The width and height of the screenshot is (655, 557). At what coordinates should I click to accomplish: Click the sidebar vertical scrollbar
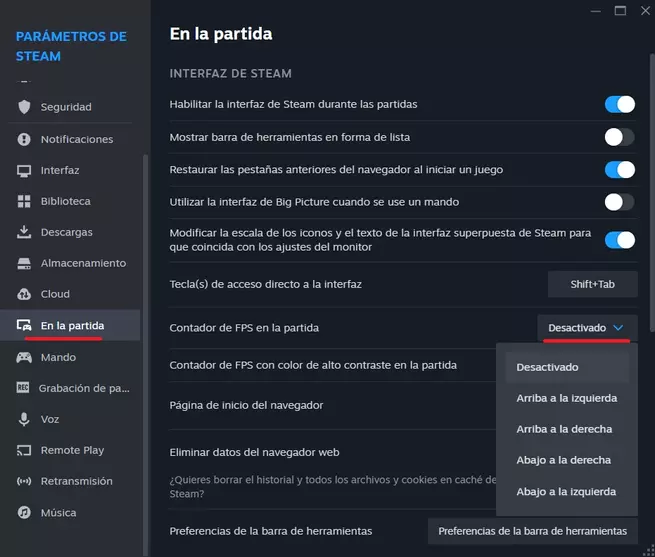145,355
